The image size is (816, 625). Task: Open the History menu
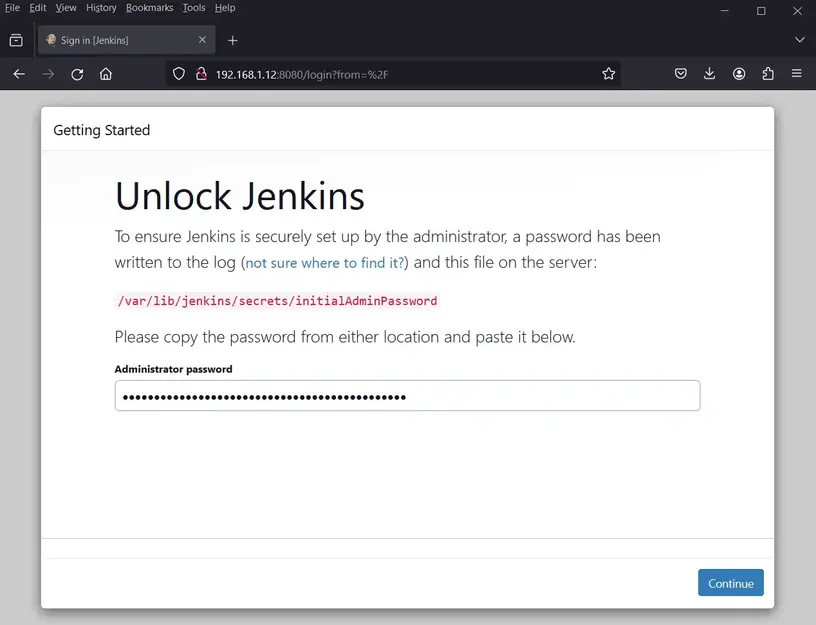click(101, 8)
